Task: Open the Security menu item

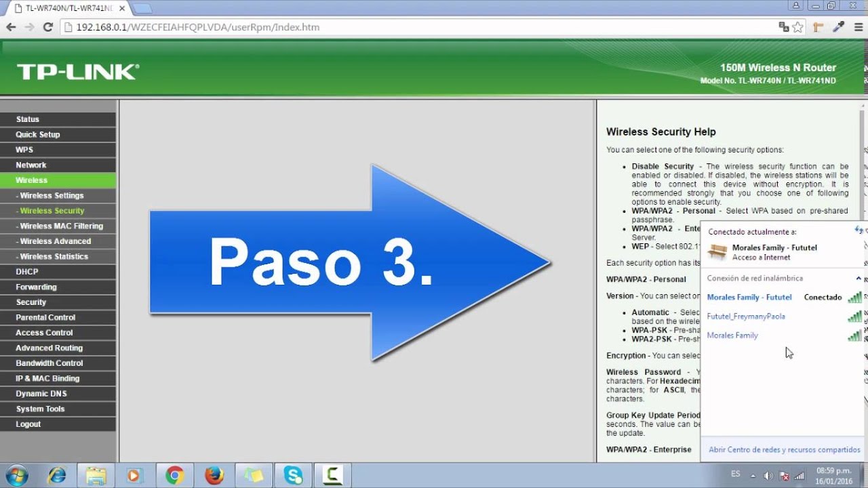Action: click(58, 302)
